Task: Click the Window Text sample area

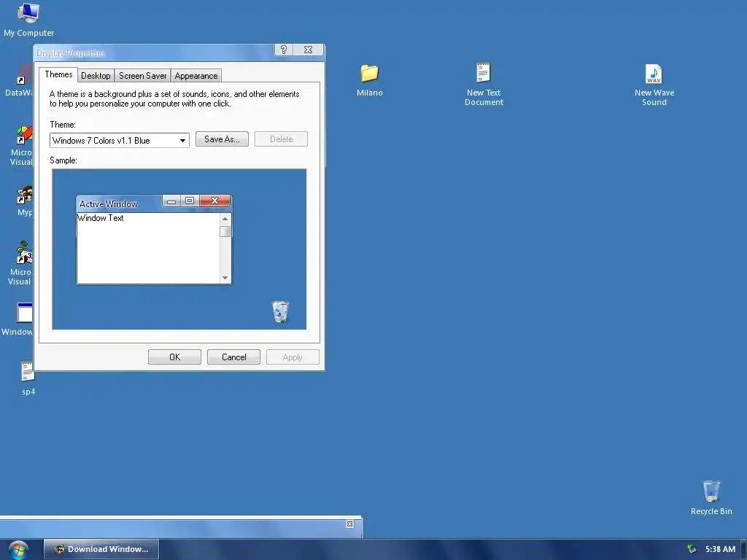Action: (147, 248)
